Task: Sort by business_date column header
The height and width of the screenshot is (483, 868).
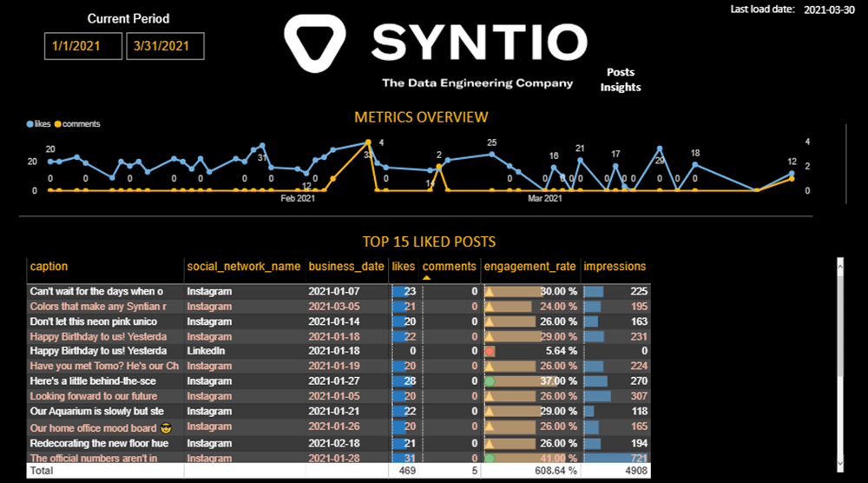Action: click(346, 267)
